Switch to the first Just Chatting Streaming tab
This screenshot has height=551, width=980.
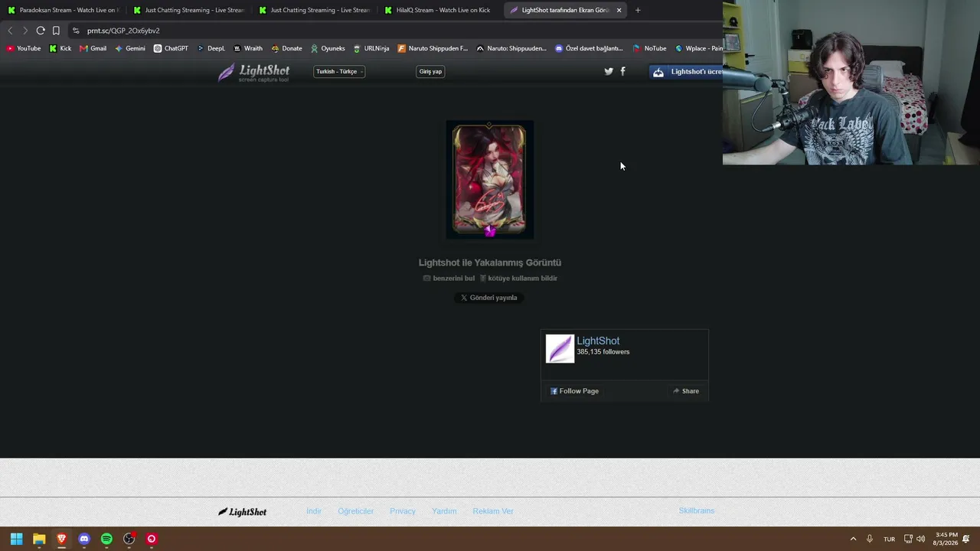click(x=188, y=10)
